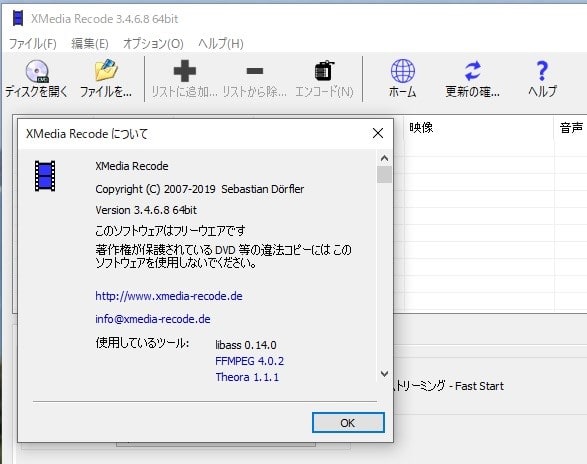Image resolution: width=587 pixels, height=464 pixels.
Task: Open the ヘルプ(H) menu
Action: coord(221,44)
